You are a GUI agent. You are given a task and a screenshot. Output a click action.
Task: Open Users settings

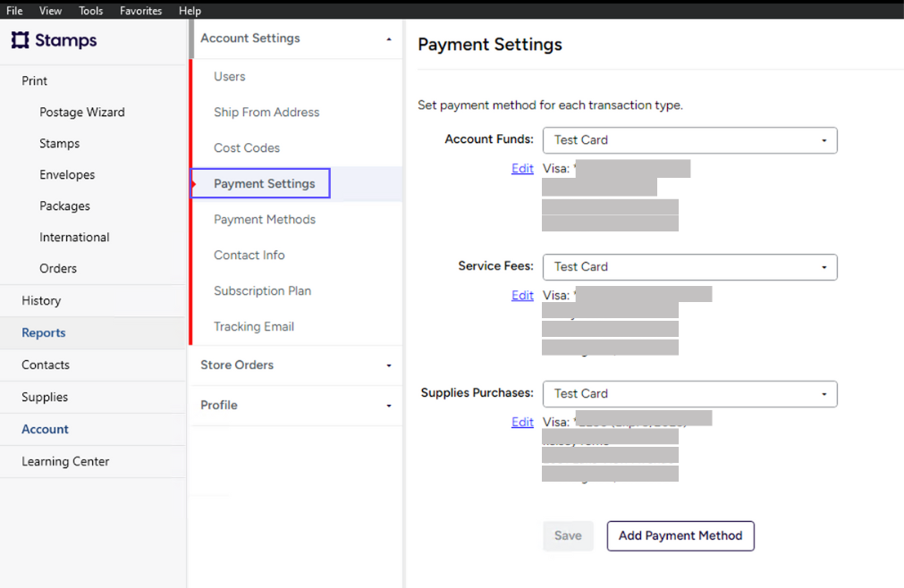pyautogui.click(x=230, y=77)
